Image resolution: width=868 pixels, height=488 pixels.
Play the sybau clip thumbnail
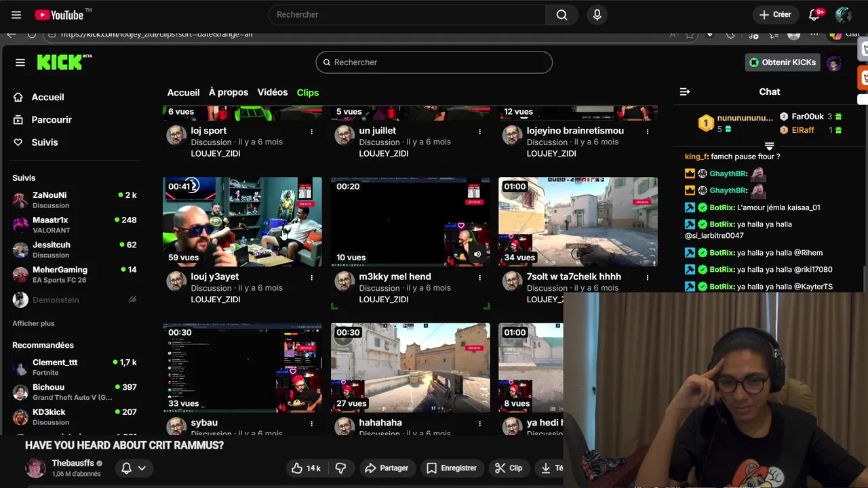pos(242,367)
